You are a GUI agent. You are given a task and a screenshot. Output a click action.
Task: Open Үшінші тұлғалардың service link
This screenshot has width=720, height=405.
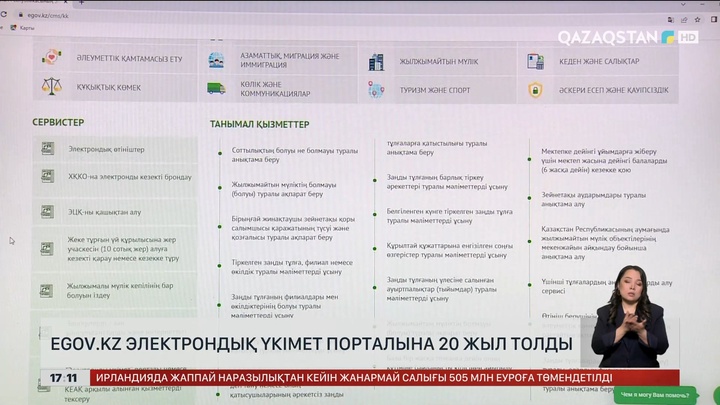coord(607,287)
